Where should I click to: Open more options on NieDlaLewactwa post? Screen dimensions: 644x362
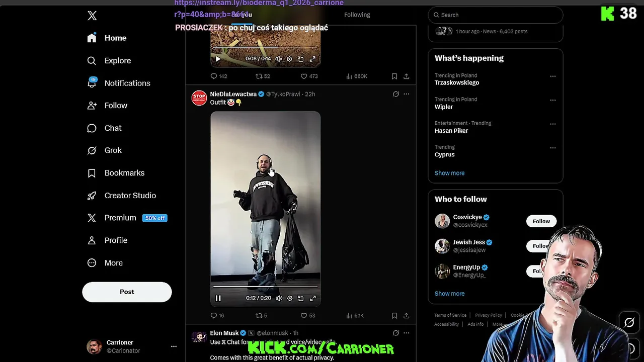[407, 94]
